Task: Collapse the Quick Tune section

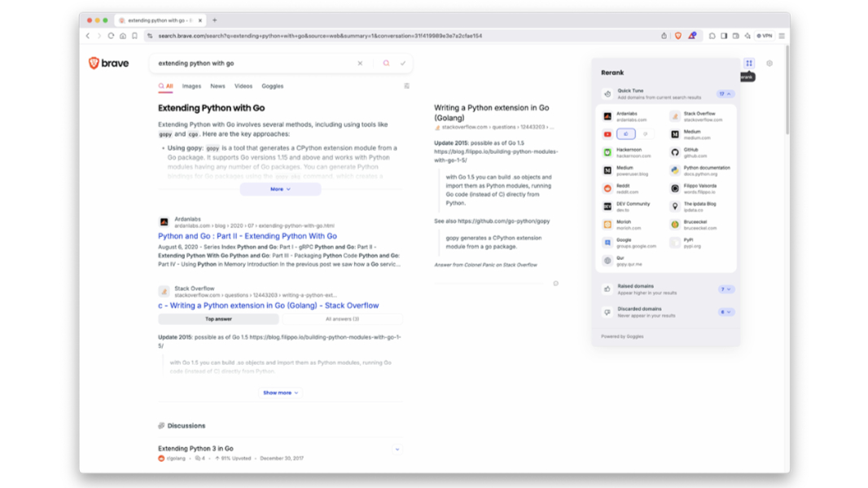Action: [725, 95]
